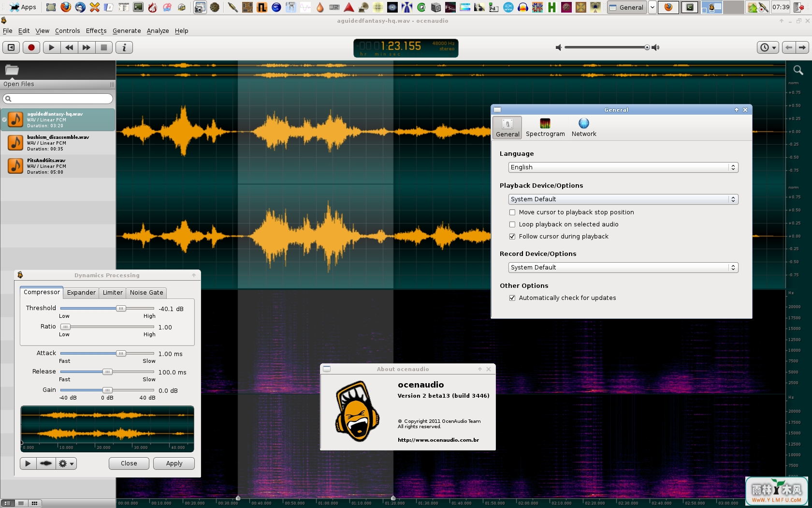The image size is (812, 508).
Task: Click the open folder icon in sidebar
Action: (x=12, y=70)
